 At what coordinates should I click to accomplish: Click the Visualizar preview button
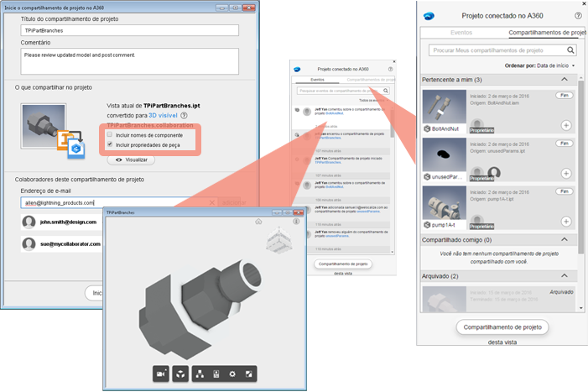131,159
